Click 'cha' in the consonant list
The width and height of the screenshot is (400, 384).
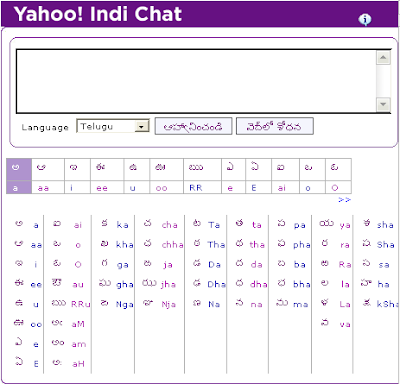click(x=170, y=225)
